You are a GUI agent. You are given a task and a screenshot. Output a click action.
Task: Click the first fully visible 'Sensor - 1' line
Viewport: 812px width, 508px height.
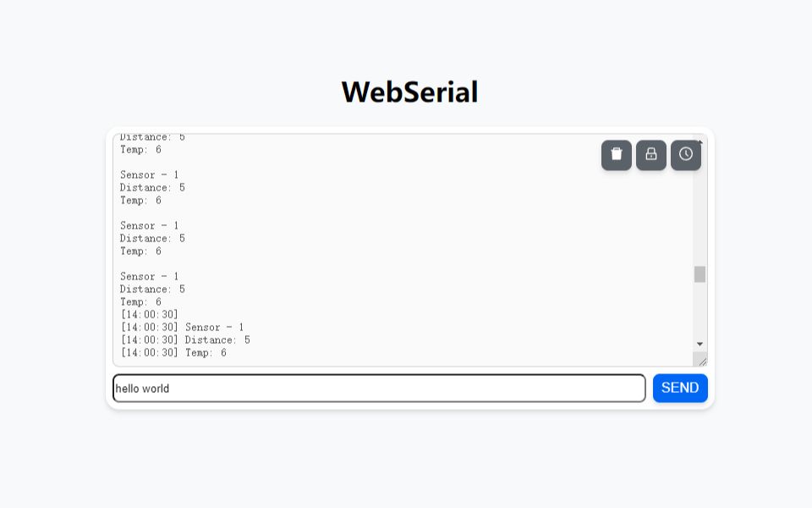(x=149, y=174)
